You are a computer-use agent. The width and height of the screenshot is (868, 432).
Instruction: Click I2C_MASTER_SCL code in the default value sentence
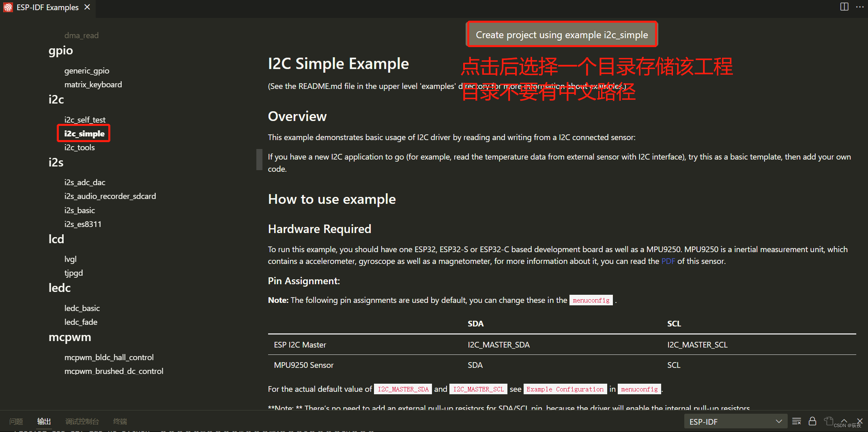coord(479,389)
